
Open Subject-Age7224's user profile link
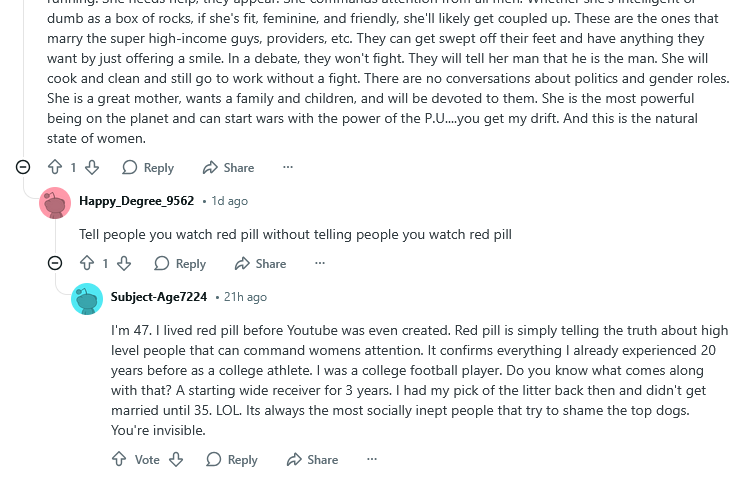(x=159, y=297)
